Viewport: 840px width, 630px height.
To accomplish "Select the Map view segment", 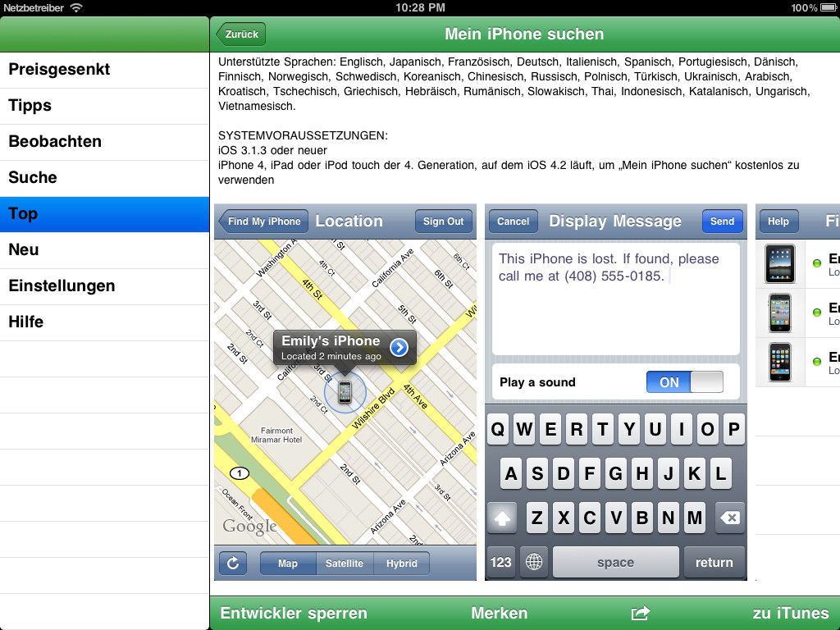I will coord(288,563).
